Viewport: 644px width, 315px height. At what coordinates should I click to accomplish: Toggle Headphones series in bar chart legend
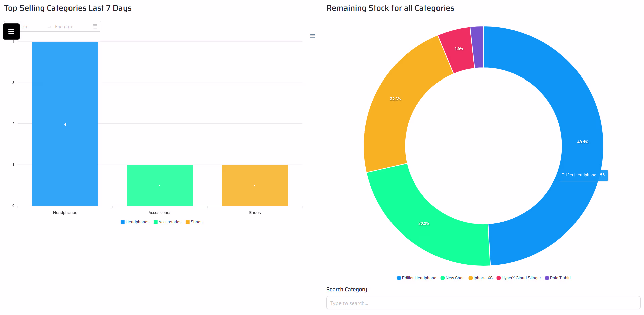[135, 222]
